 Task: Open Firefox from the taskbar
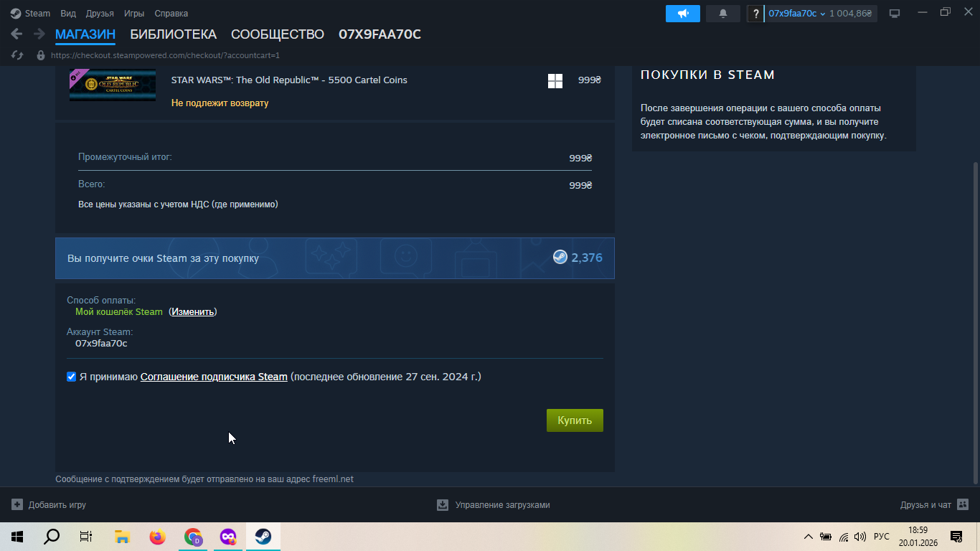click(157, 537)
